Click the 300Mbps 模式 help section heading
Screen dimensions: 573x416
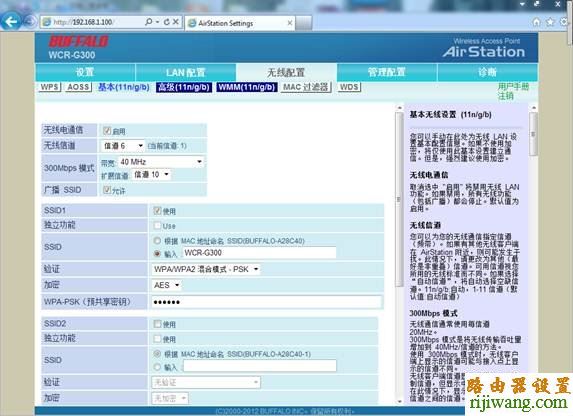point(433,313)
